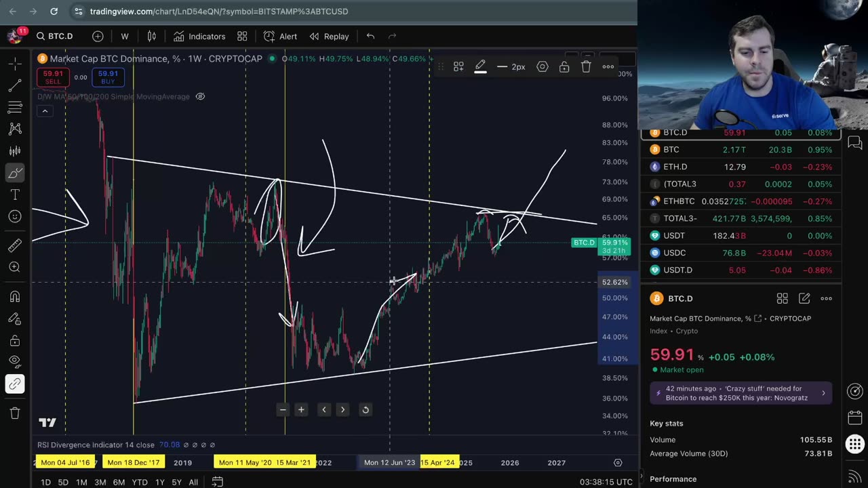Collapse the indicator legend chevron

[x=45, y=111]
